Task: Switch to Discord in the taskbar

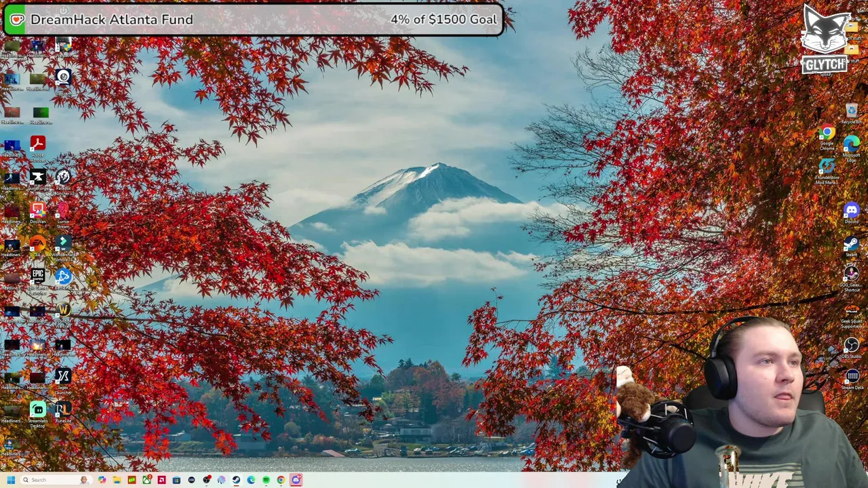Action: point(296,480)
